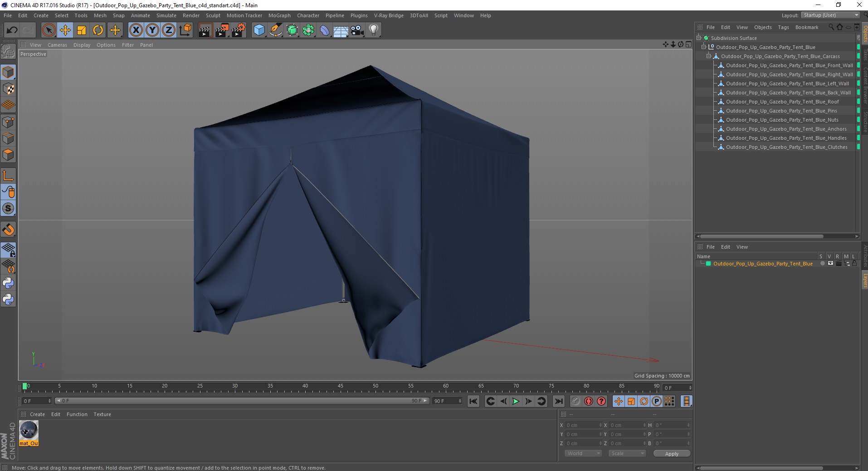This screenshot has width=868, height=471.
Task: Activate the Move tool
Action: (x=65, y=30)
